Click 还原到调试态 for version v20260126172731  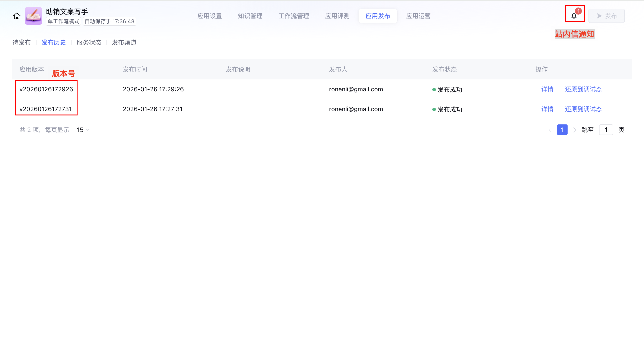pos(583,109)
